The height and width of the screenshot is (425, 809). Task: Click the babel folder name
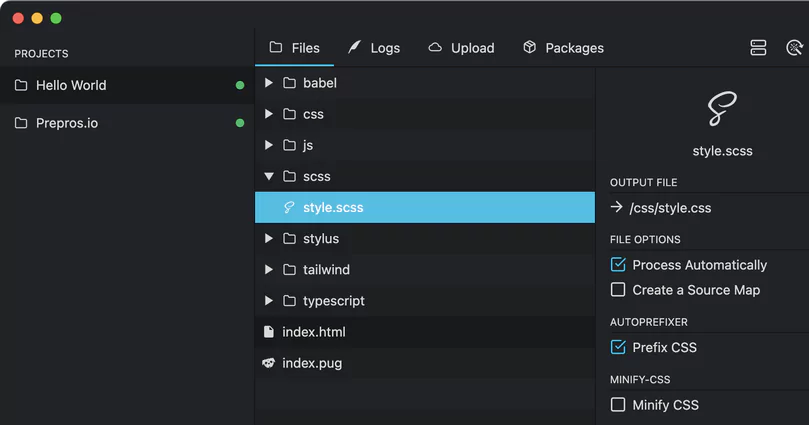[x=320, y=83]
